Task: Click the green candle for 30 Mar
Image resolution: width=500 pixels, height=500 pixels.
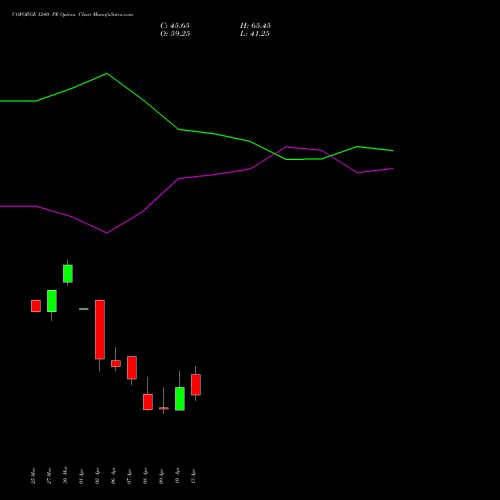Action: (68, 274)
